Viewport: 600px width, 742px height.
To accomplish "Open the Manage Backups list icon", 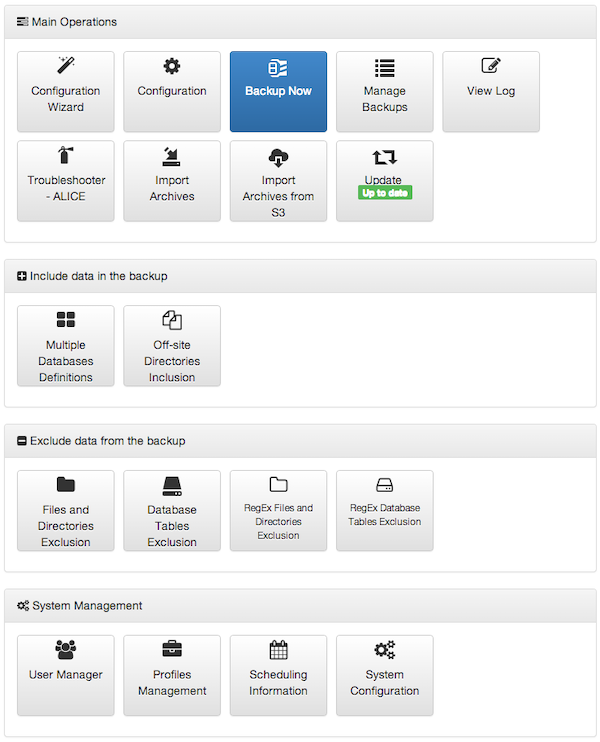I will 385,68.
